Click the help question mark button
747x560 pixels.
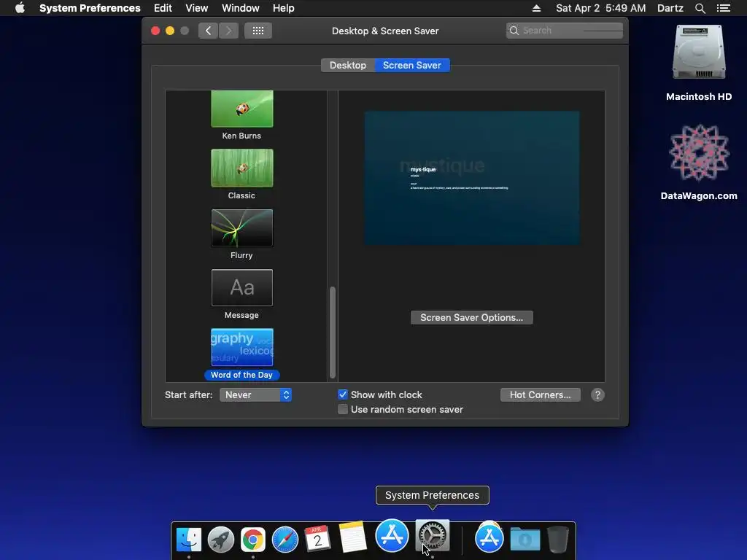click(597, 394)
